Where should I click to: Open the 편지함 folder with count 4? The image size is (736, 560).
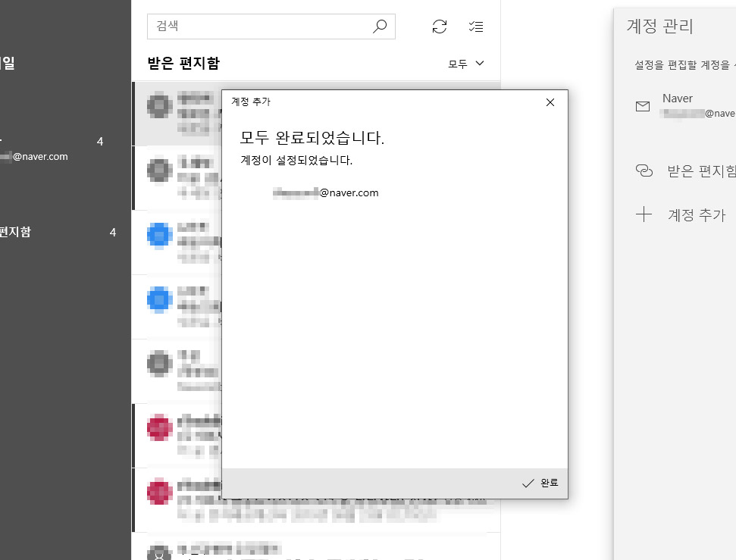pyautogui.click(x=58, y=232)
